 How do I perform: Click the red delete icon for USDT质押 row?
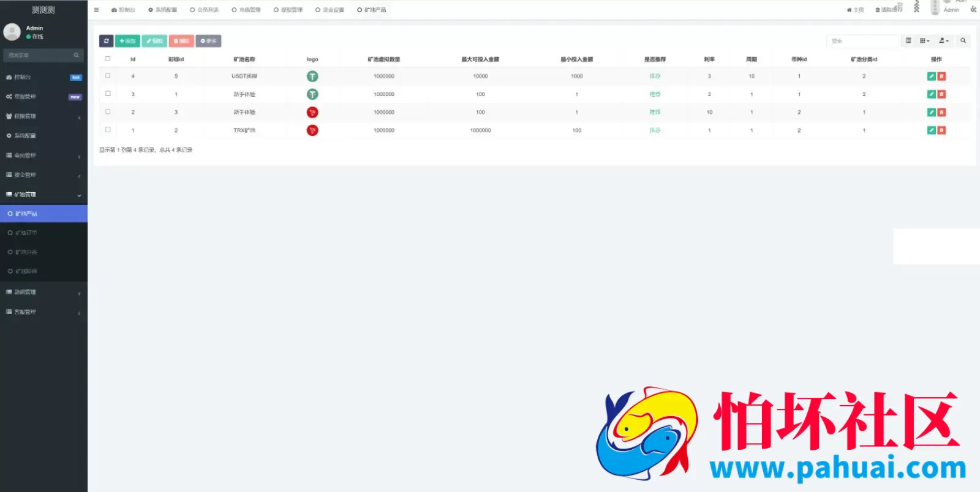coord(941,76)
